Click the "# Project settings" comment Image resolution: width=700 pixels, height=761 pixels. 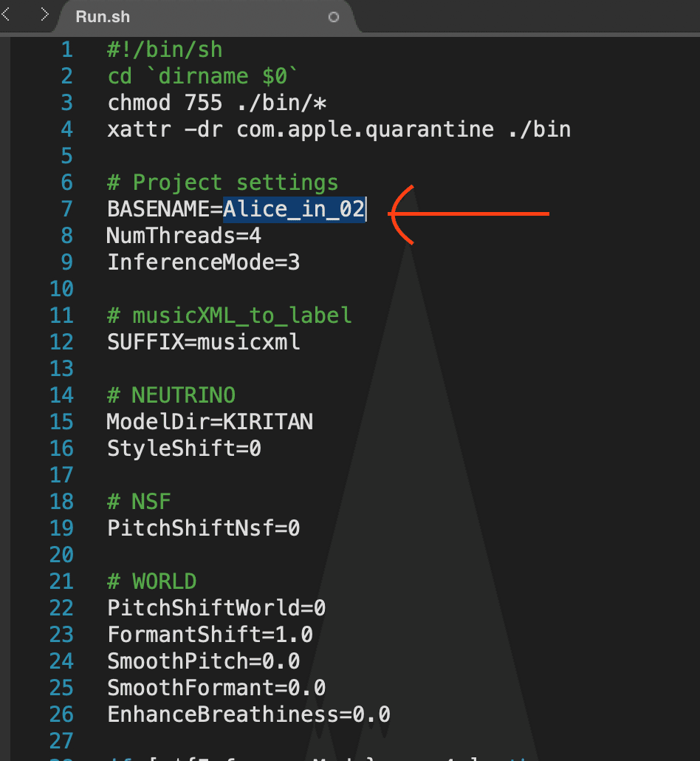tap(223, 182)
